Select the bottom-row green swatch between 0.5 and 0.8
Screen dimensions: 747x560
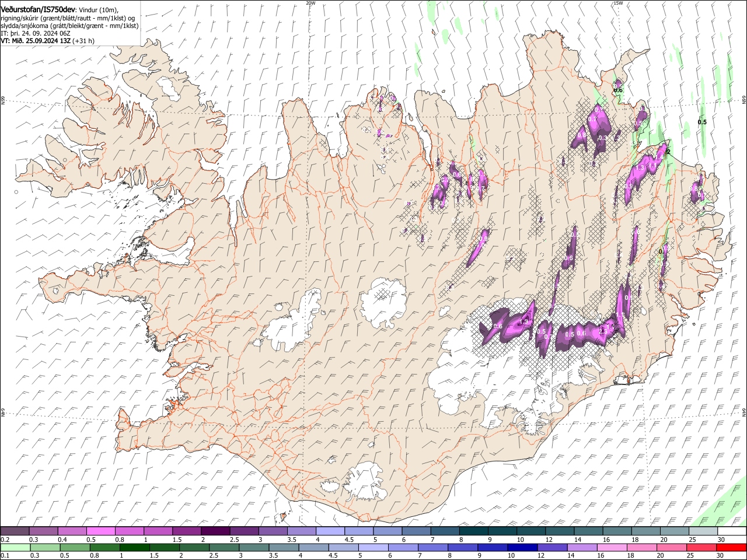pyautogui.click(x=75, y=547)
